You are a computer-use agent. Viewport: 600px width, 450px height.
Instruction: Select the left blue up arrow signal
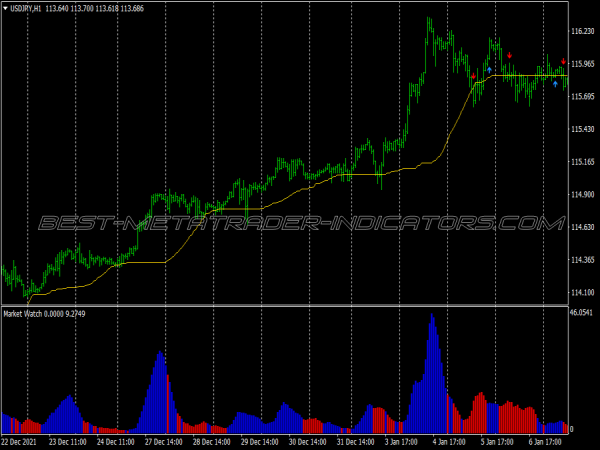[489, 69]
